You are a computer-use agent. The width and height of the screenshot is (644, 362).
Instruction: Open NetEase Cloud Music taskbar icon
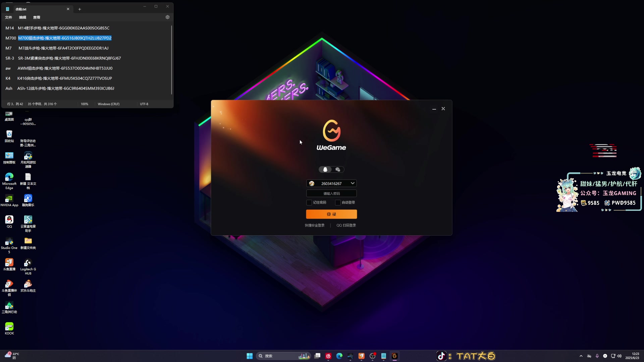point(328,356)
